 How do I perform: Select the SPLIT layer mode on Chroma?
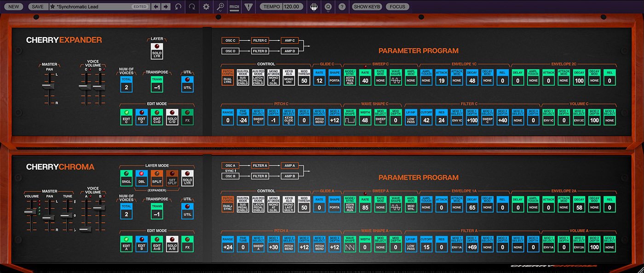[x=157, y=177]
